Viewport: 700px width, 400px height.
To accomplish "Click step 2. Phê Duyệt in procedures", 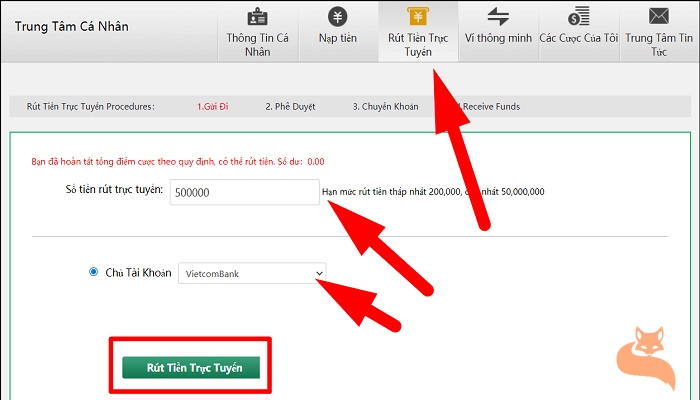I will coord(290,107).
